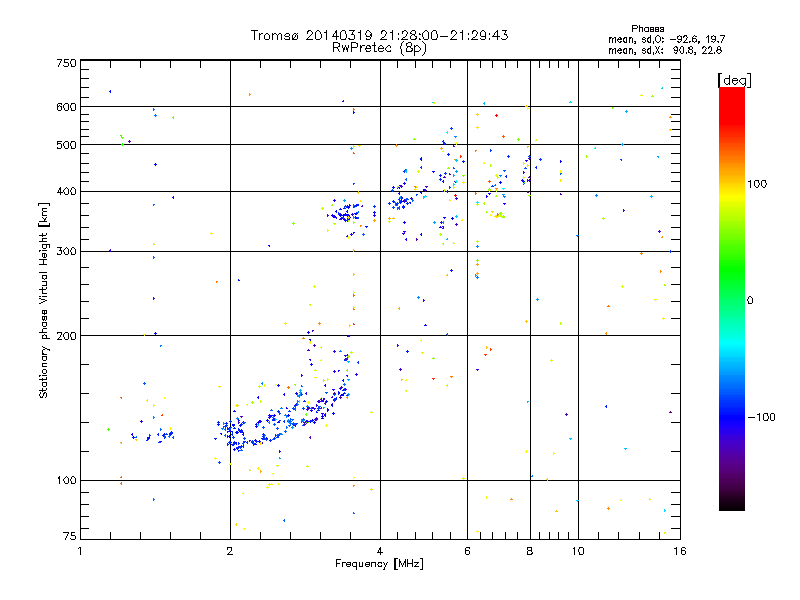Viewport: 800px width, 600px height.
Task: Click the '[deg]' colorbar unit label
Action: pyautogui.click(x=734, y=80)
